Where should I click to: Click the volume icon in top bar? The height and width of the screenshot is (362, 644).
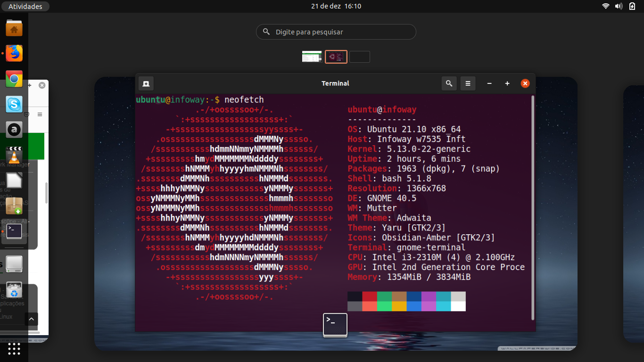[x=619, y=6]
